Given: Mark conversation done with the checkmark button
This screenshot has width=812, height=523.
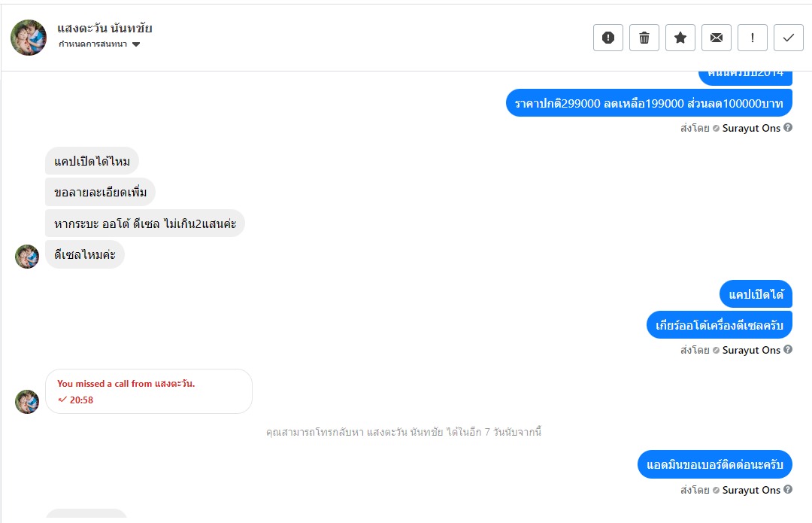Looking at the screenshot, I should click(x=789, y=38).
